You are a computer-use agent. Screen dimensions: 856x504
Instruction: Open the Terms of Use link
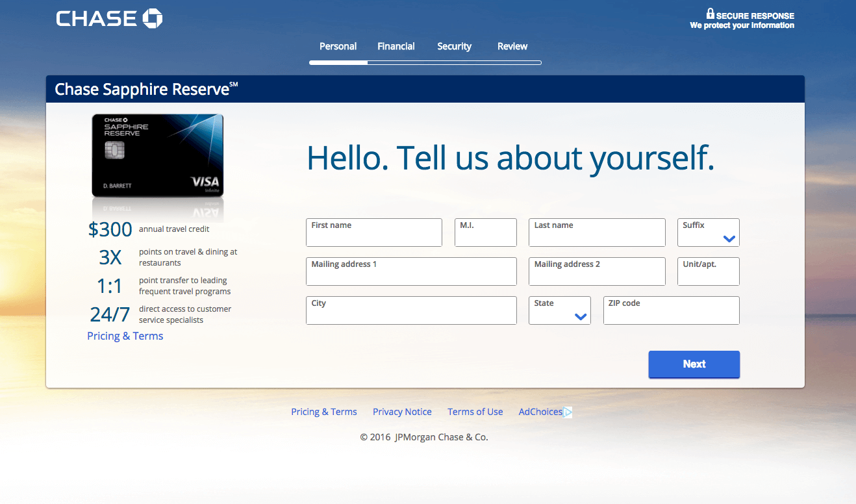pos(475,412)
